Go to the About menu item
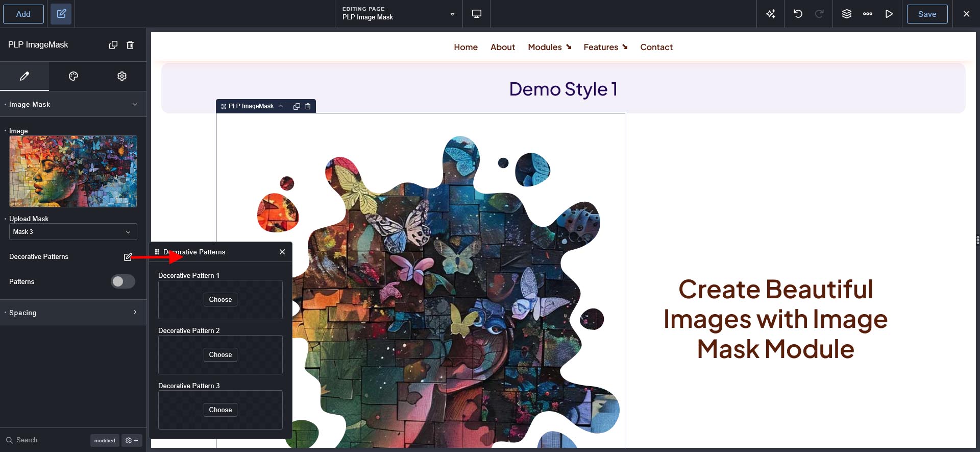 [x=503, y=47]
